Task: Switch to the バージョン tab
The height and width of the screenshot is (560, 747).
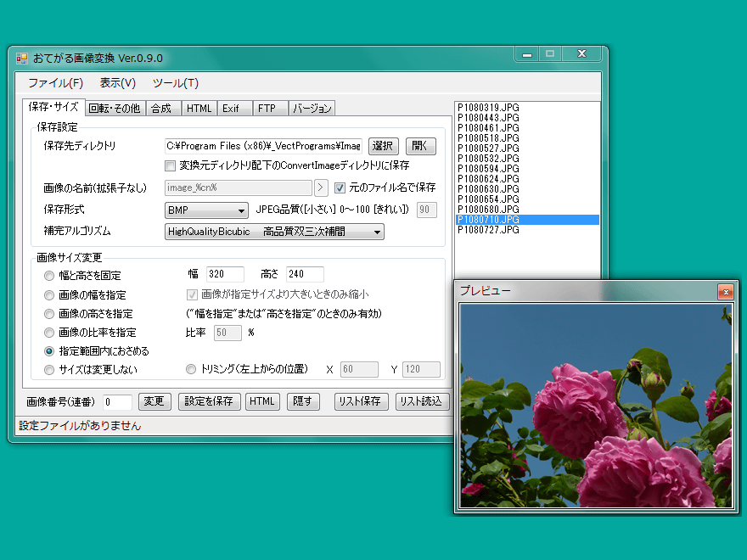Action: pos(312,109)
